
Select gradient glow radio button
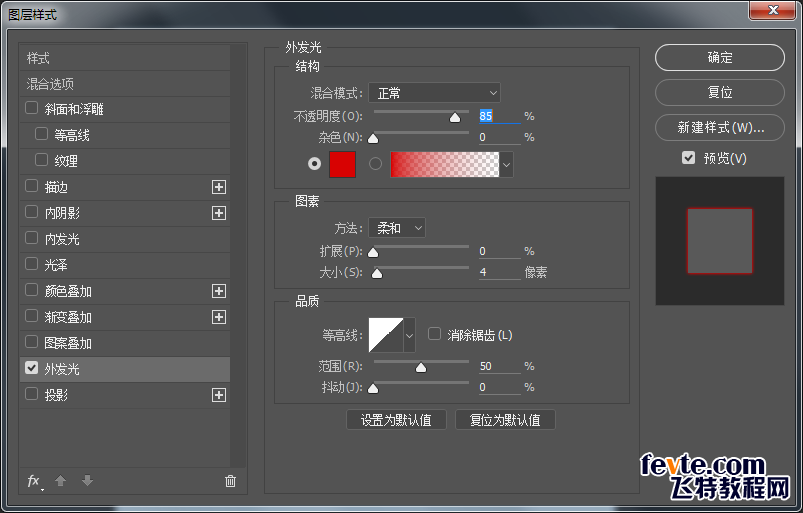[375, 164]
